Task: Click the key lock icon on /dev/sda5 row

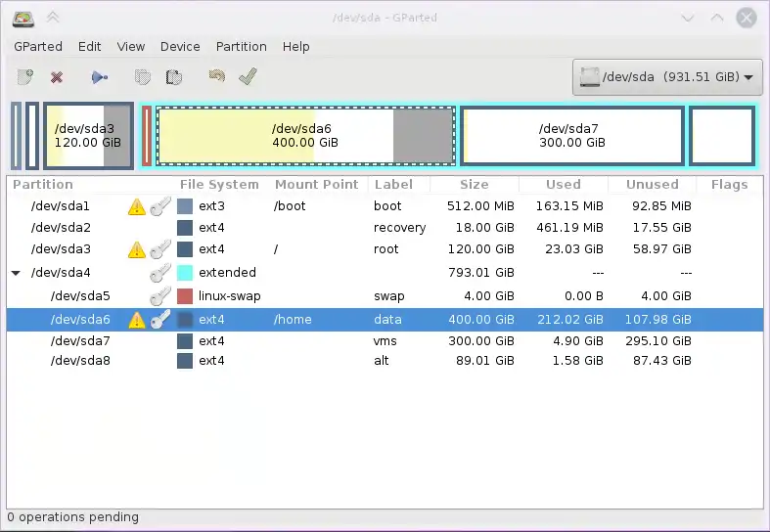Action: tap(160, 296)
